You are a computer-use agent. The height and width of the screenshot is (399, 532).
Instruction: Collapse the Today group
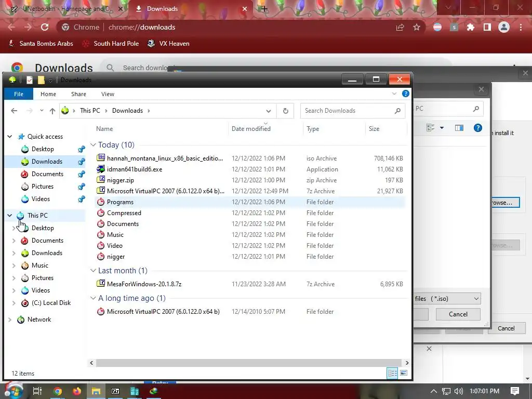pyautogui.click(x=93, y=145)
